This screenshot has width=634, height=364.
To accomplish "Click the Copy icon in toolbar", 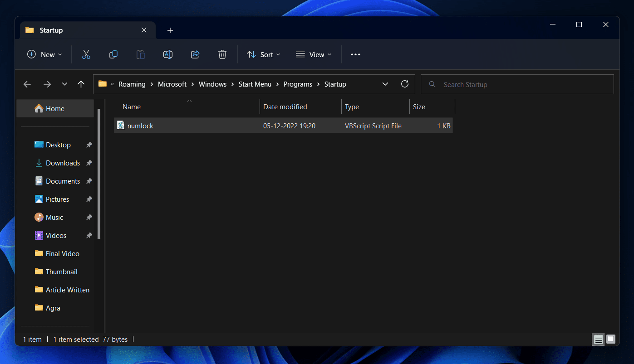I will pyautogui.click(x=113, y=54).
